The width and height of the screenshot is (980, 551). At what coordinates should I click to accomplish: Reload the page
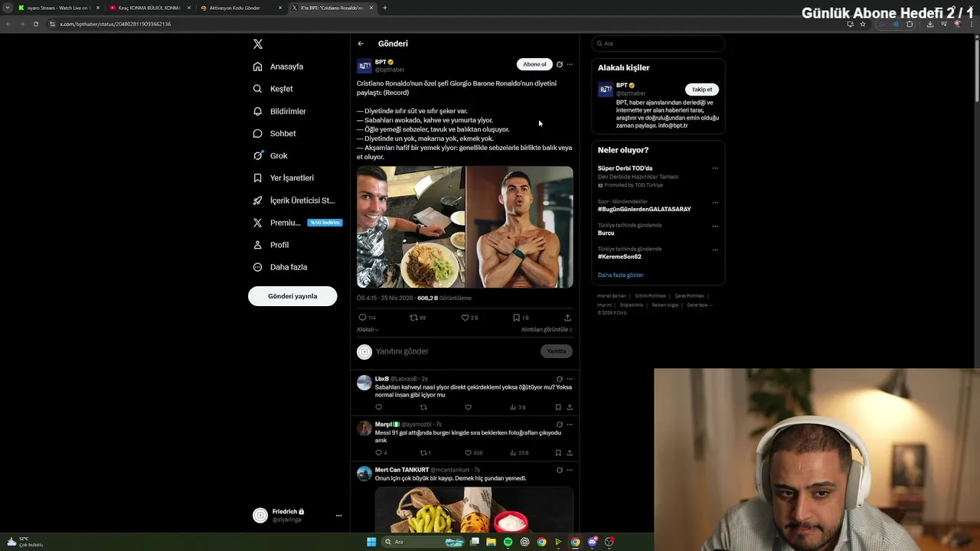pyautogui.click(x=35, y=24)
